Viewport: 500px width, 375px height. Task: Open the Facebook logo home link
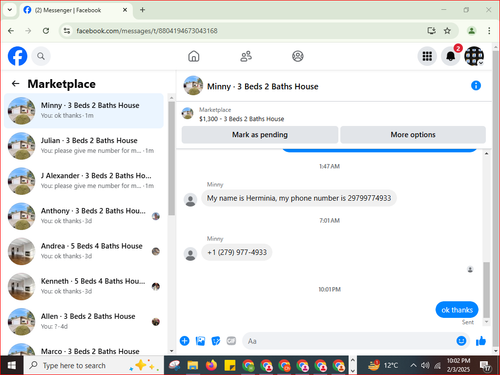(17, 56)
